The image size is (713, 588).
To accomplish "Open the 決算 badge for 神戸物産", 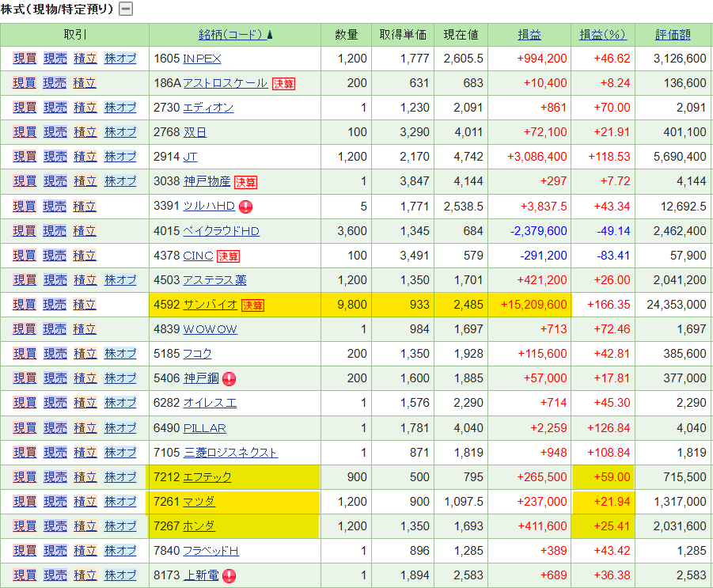I will click(245, 182).
